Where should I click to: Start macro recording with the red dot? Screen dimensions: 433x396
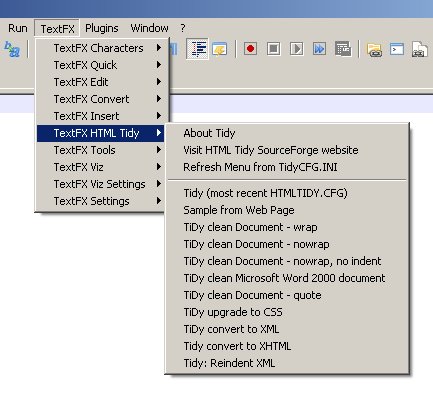pos(250,49)
